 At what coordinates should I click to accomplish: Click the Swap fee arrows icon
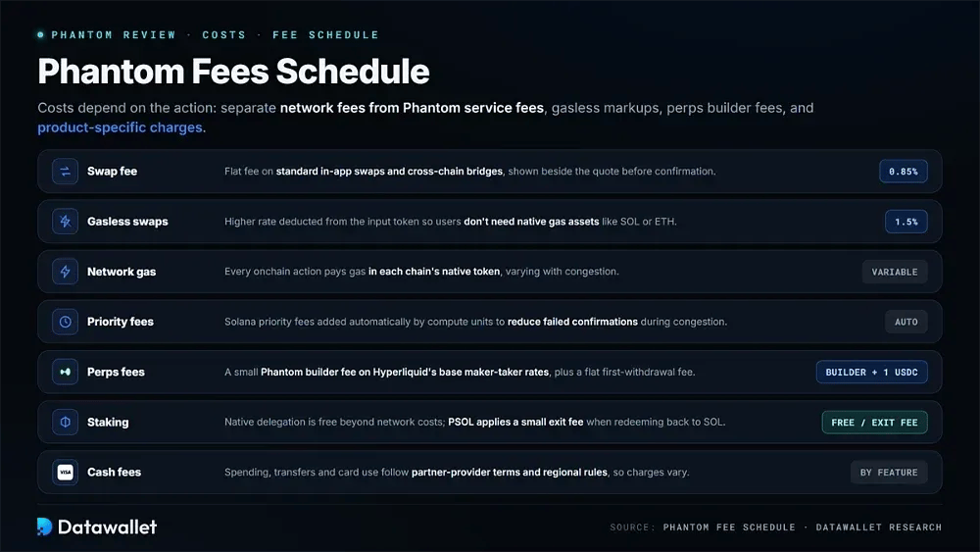point(65,172)
